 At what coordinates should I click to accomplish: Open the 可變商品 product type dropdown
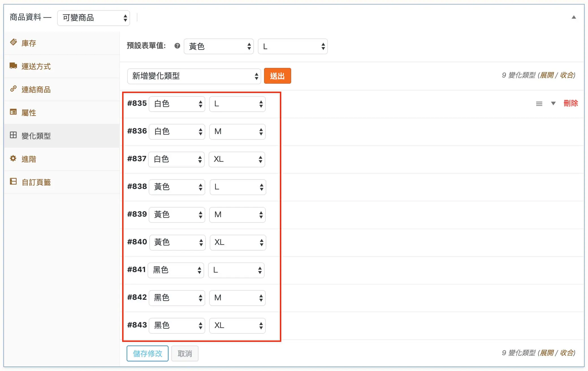pyautogui.click(x=94, y=18)
